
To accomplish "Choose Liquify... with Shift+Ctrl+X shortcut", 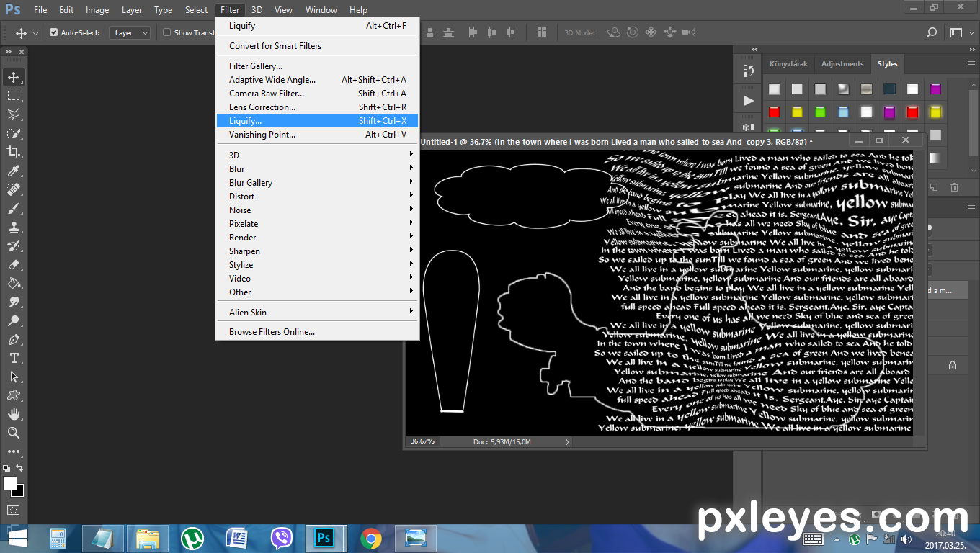I will [317, 121].
